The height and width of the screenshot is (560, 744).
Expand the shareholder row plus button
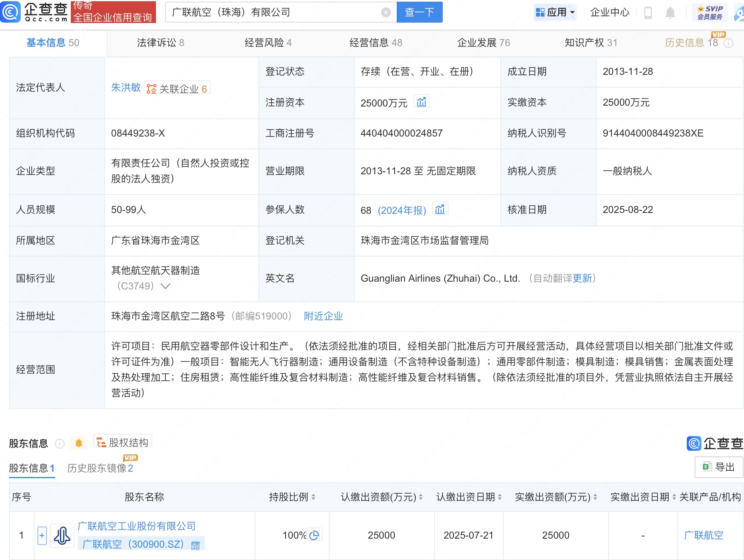[42, 536]
